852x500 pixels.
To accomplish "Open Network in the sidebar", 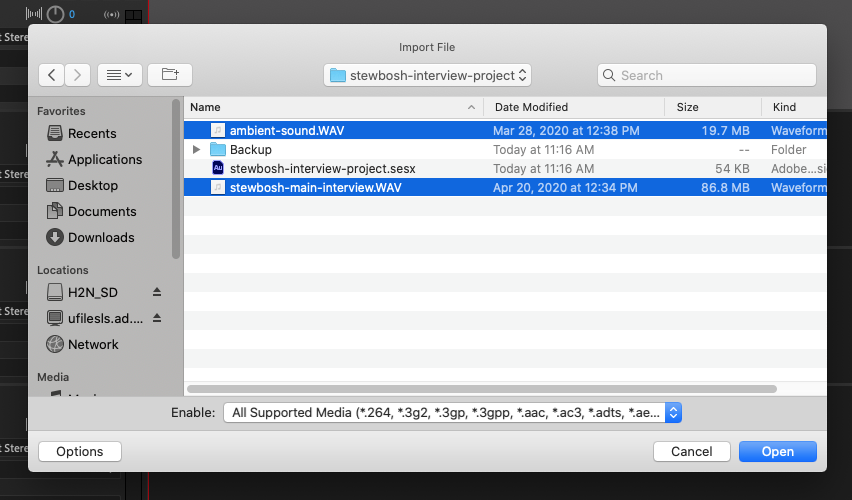I will tap(93, 345).
